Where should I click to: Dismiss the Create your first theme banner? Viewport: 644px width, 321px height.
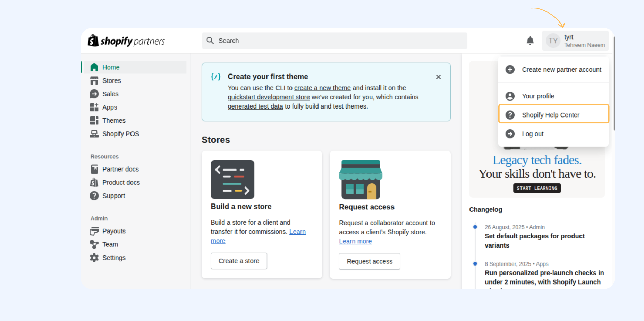(439, 77)
